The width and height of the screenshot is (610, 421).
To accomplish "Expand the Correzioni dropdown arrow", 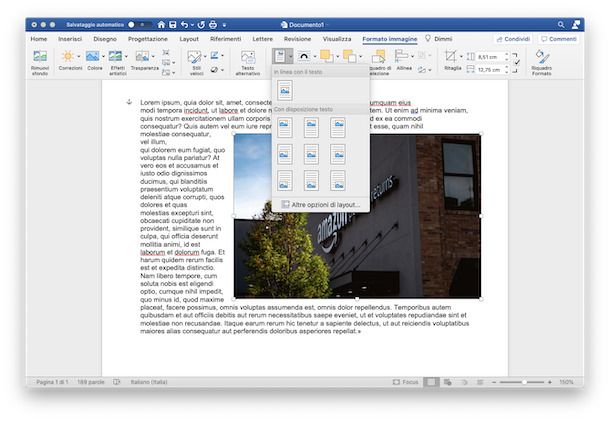I will tap(79, 56).
